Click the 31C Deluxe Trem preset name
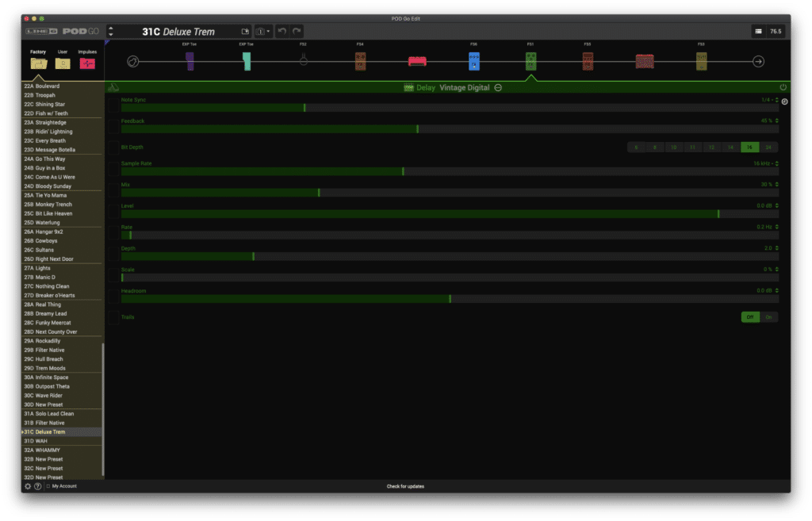The width and height of the screenshot is (812, 521). [x=178, y=32]
